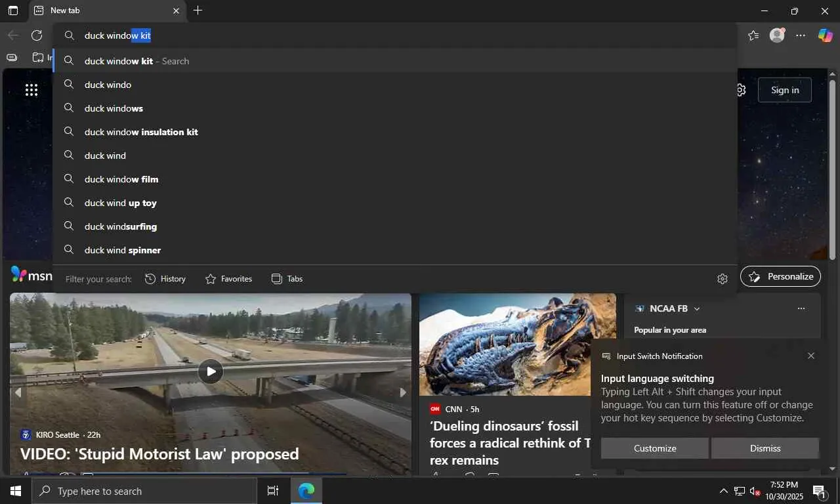Screen dimensions: 840x504
Task: Choose 'duck window kit – Search' suggestion
Action: (x=396, y=61)
